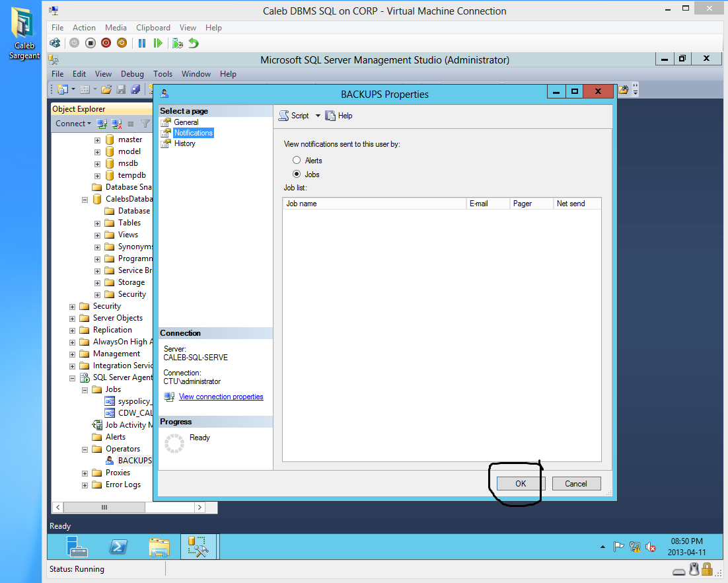Click the Turn Off VM stop icon

(x=91, y=43)
